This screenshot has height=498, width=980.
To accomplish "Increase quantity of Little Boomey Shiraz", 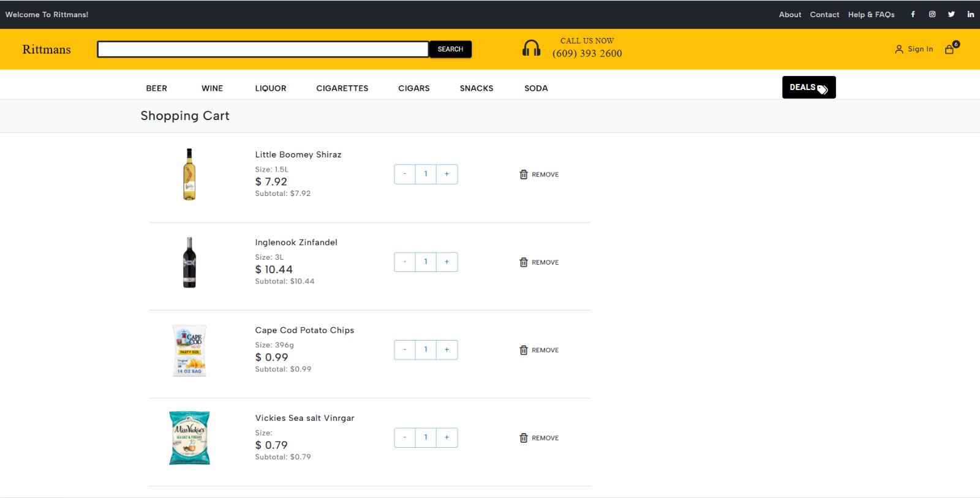I will 447,174.
